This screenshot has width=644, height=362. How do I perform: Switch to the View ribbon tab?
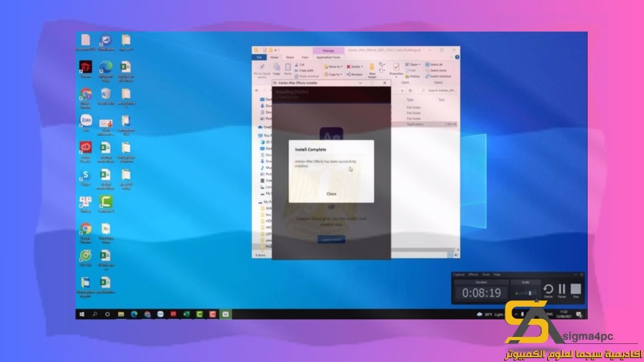[305, 57]
